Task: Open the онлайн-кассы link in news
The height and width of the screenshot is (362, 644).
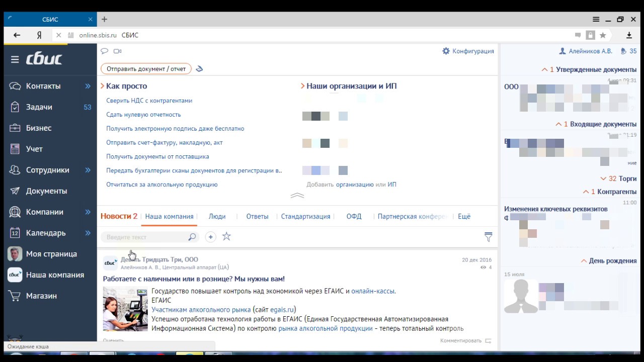Action: click(x=373, y=291)
